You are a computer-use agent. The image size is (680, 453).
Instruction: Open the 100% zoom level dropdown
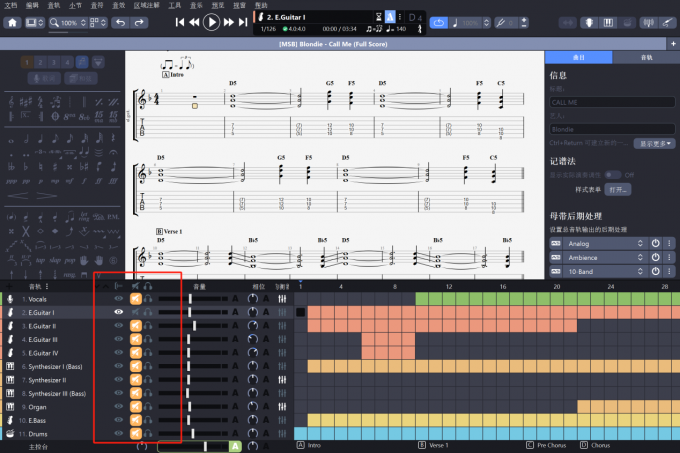pos(71,22)
